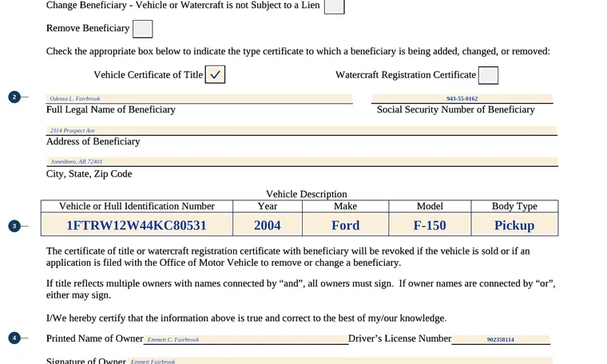The image size is (607, 364).
Task: Click the 'Address of Beneficiary' label
Action: (93, 141)
